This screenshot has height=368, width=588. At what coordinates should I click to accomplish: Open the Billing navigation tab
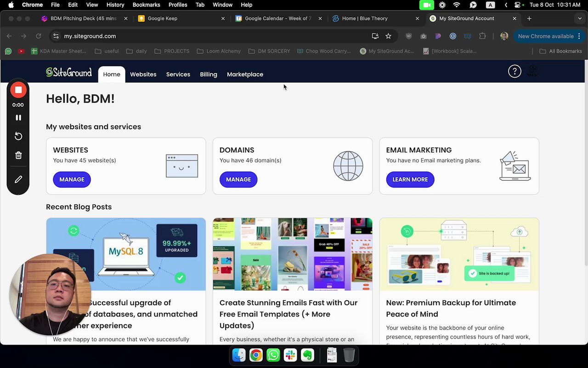[209, 74]
